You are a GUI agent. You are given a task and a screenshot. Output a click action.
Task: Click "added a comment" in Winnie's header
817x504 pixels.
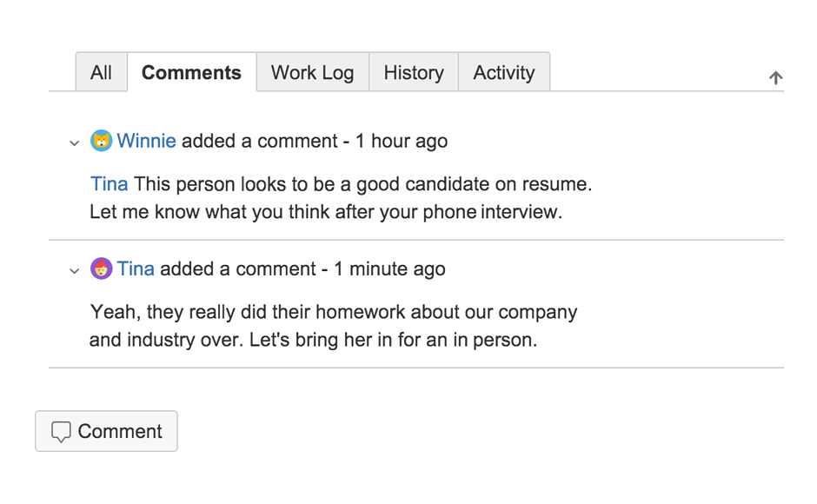[259, 141]
